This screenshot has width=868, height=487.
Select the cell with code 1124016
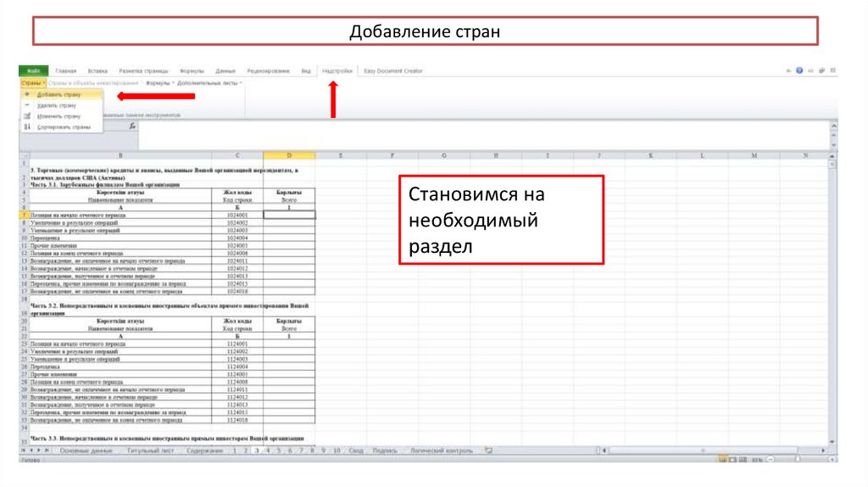point(237,420)
